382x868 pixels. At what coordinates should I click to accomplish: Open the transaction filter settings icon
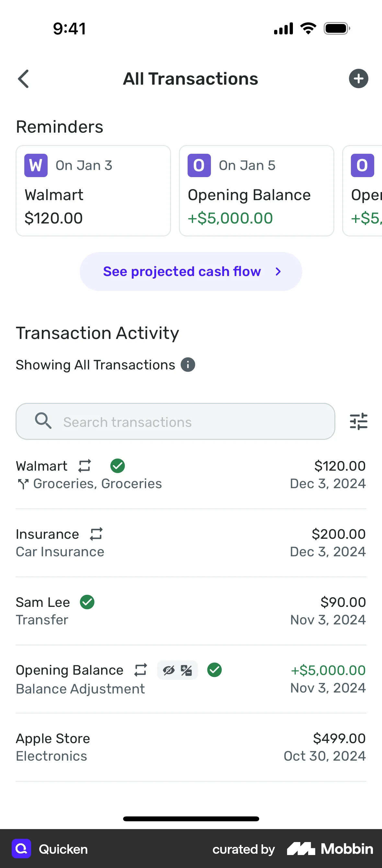click(358, 421)
